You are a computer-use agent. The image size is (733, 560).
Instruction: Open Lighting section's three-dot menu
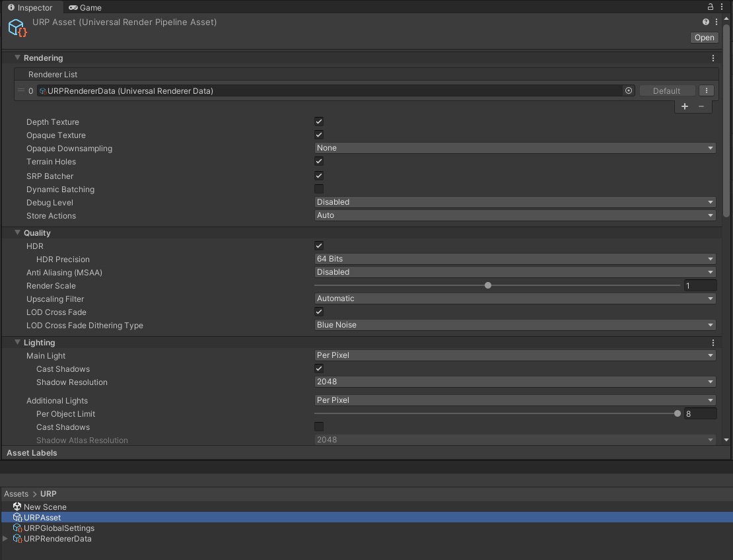pos(713,343)
